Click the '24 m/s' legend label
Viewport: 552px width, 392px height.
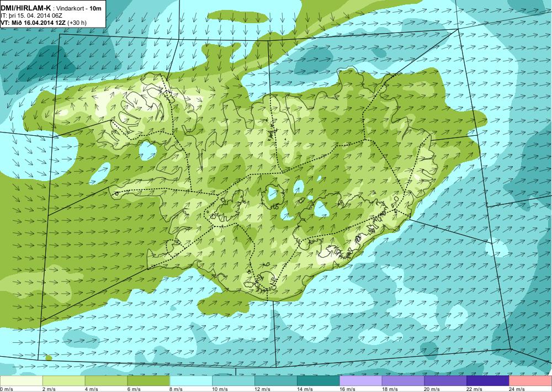point(517,389)
